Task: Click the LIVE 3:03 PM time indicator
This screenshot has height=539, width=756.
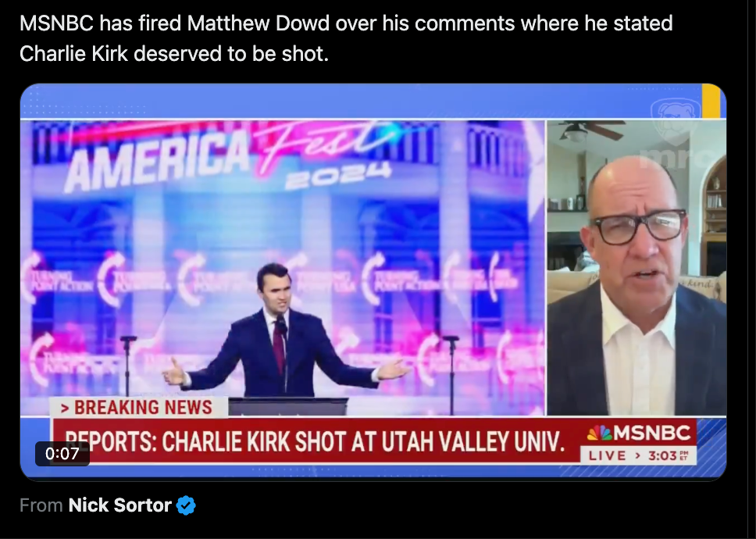Action: pos(638,455)
